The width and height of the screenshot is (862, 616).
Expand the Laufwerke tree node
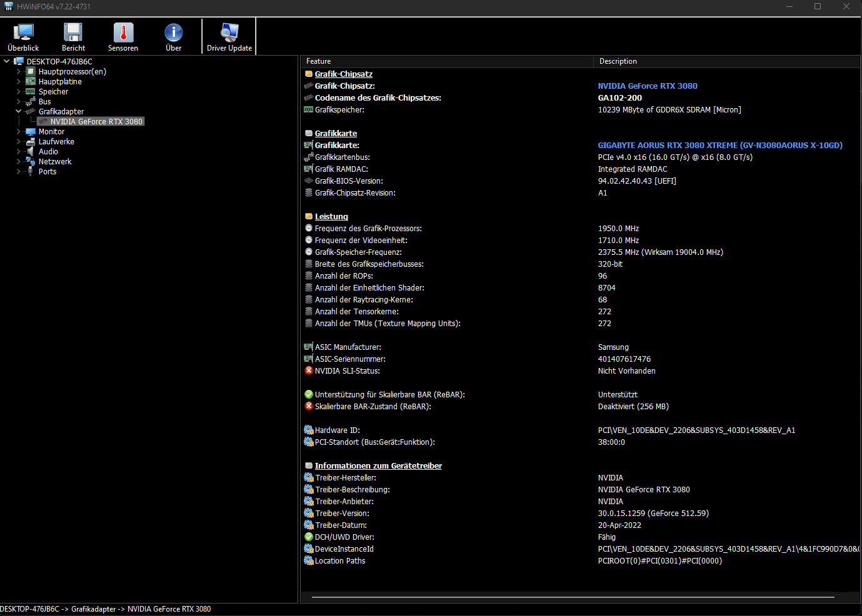(x=18, y=142)
